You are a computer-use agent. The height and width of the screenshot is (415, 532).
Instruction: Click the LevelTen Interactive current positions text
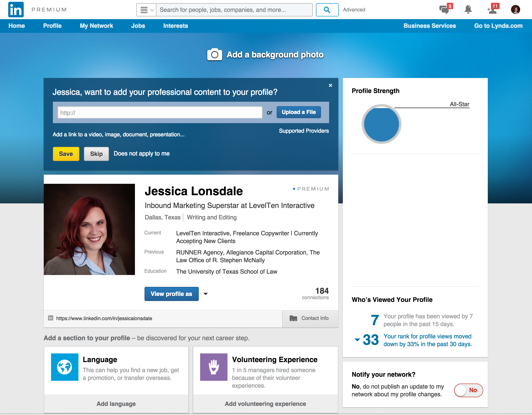click(x=247, y=237)
